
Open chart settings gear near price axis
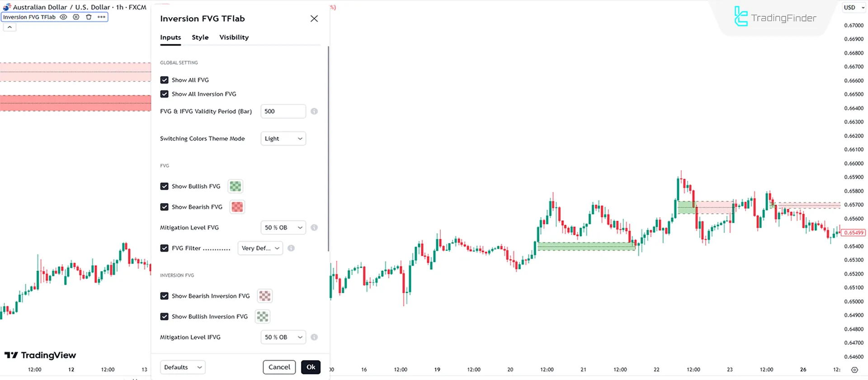pyautogui.click(x=854, y=370)
